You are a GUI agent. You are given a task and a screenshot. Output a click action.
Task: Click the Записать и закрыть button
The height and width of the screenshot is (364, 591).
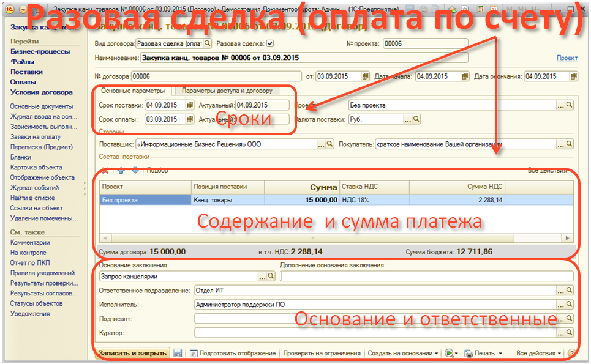[132, 354]
